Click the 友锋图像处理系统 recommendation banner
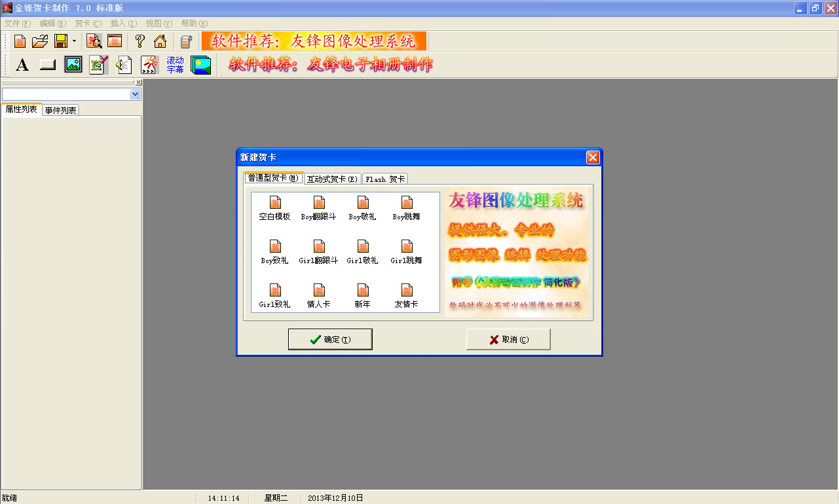 (314, 41)
